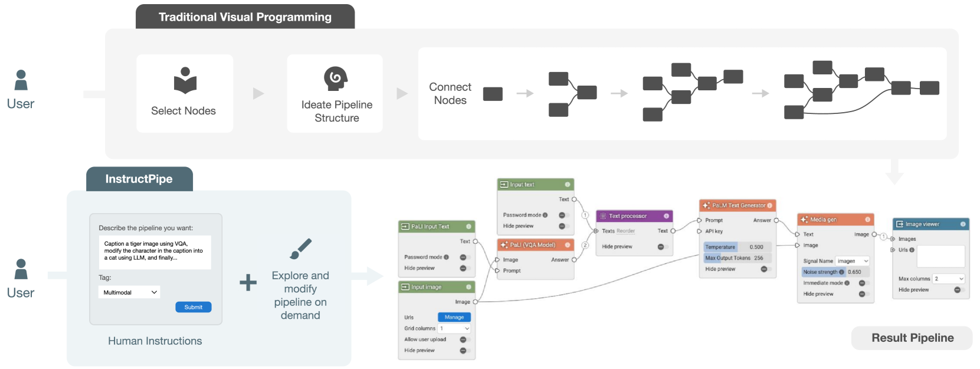Open the Multimodal tag dropdown
The height and width of the screenshot is (369, 980).
click(129, 292)
